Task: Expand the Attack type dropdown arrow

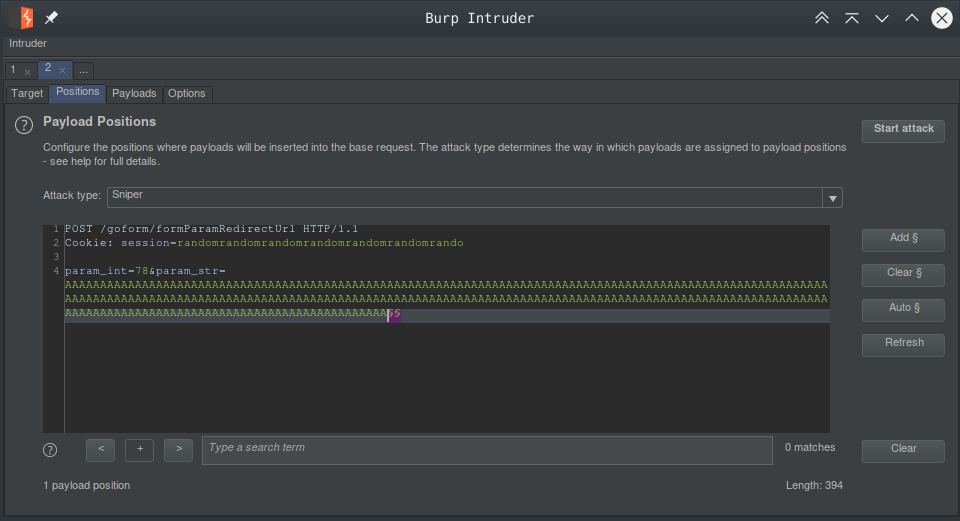Action: coord(832,198)
